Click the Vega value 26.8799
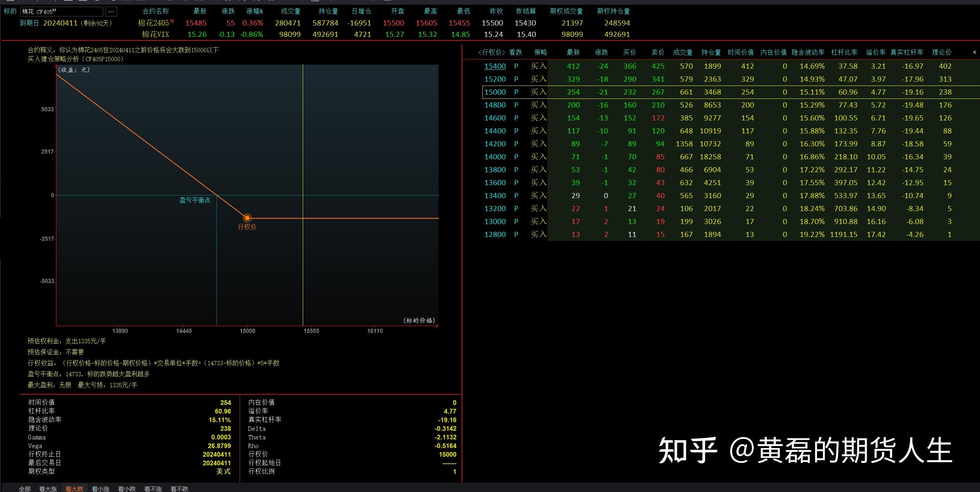980x492 pixels. pyautogui.click(x=219, y=446)
